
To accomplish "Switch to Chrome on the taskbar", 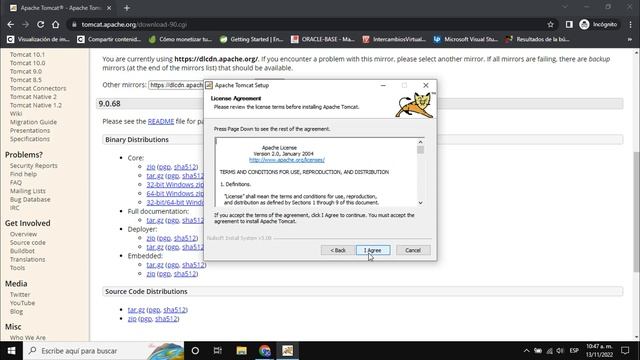I will coord(264,351).
